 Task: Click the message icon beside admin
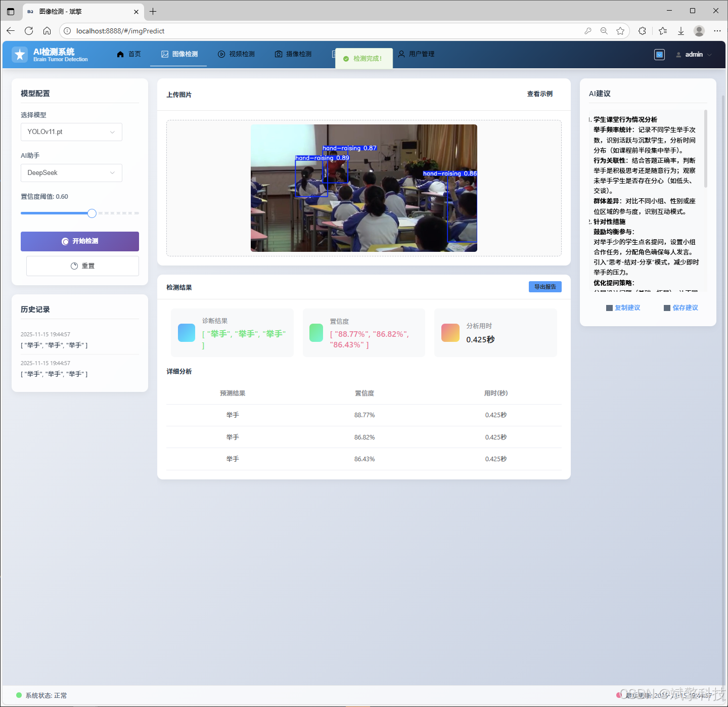tap(659, 55)
